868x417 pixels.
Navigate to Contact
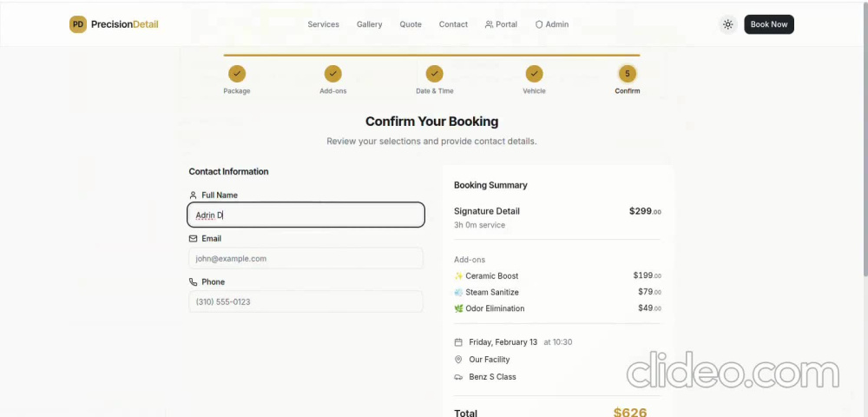[x=453, y=24]
